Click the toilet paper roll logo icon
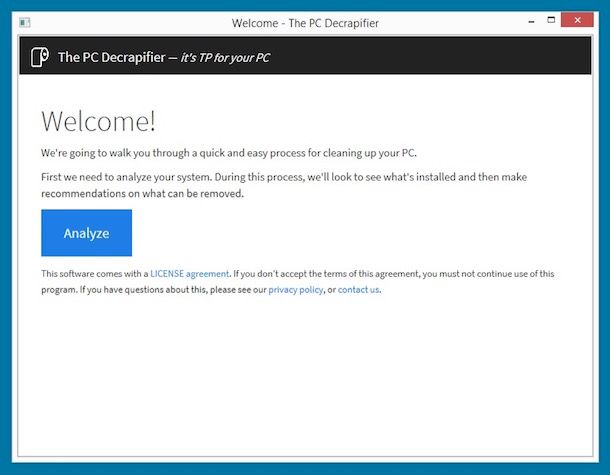This screenshot has width=610, height=475. (40, 57)
